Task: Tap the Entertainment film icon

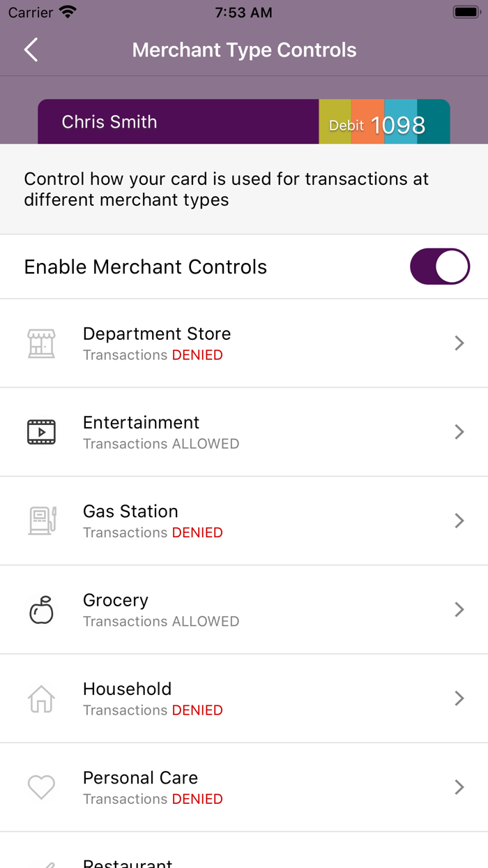Action: 41,432
